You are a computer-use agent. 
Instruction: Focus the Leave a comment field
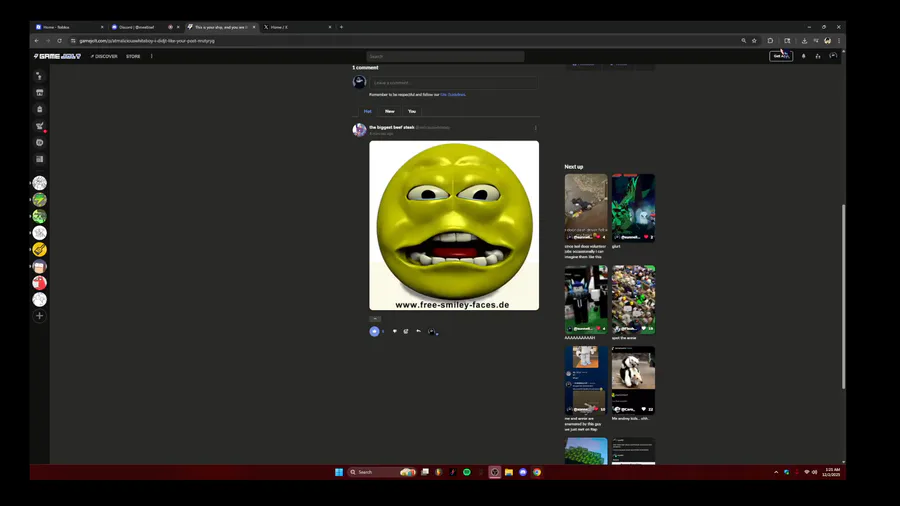coord(453,83)
